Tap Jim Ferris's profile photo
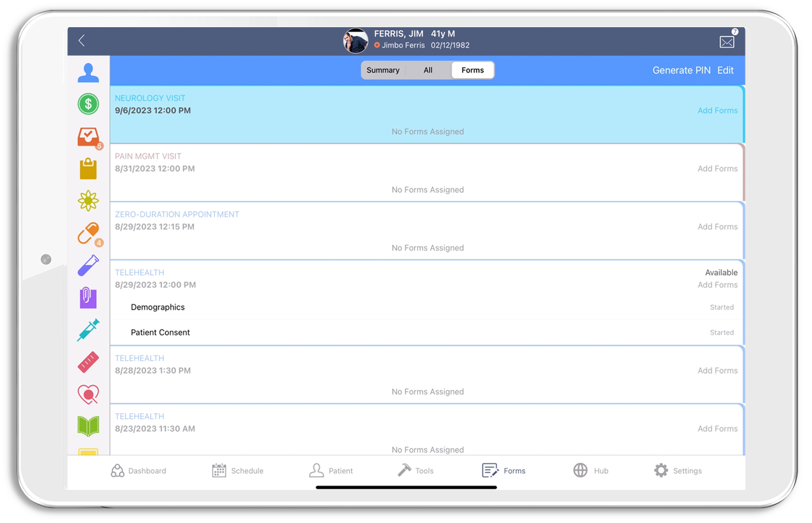The height and width of the screenshot is (523, 812). point(356,41)
